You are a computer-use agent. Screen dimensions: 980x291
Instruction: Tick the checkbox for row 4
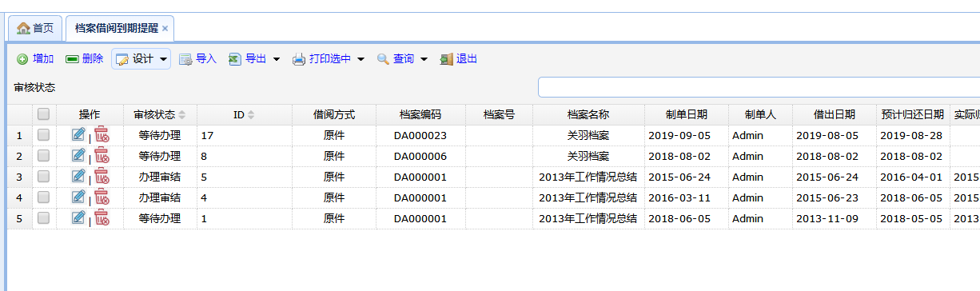click(44, 197)
